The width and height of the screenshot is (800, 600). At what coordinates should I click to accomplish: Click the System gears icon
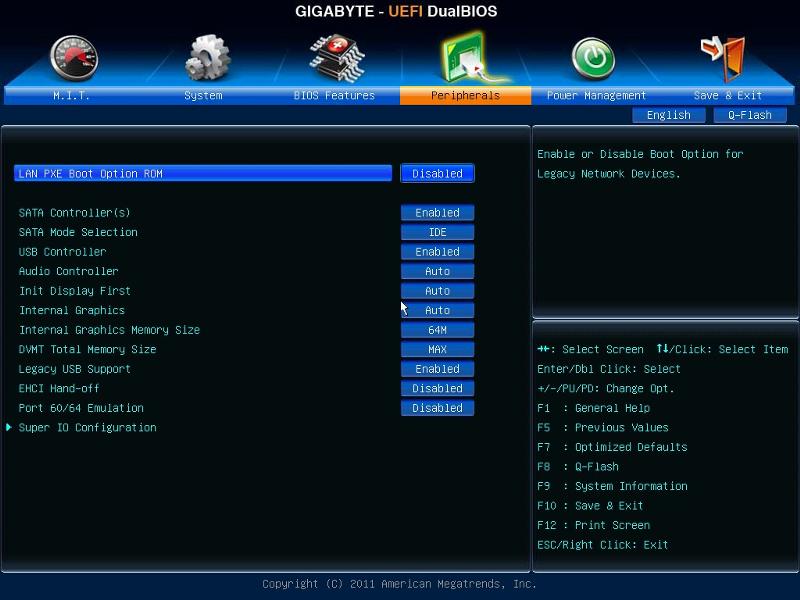[207, 58]
